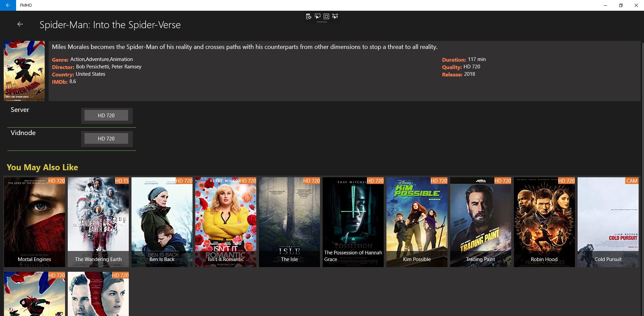Open the Spider-Man poster under Mortal Engines
This screenshot has width=644, height=316.
pos(35,294)
